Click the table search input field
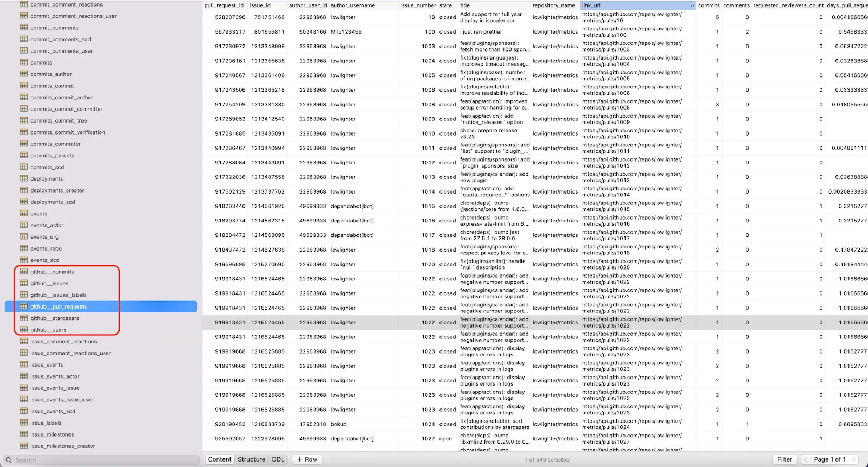The image size is (868, 467). click(102, 460)
